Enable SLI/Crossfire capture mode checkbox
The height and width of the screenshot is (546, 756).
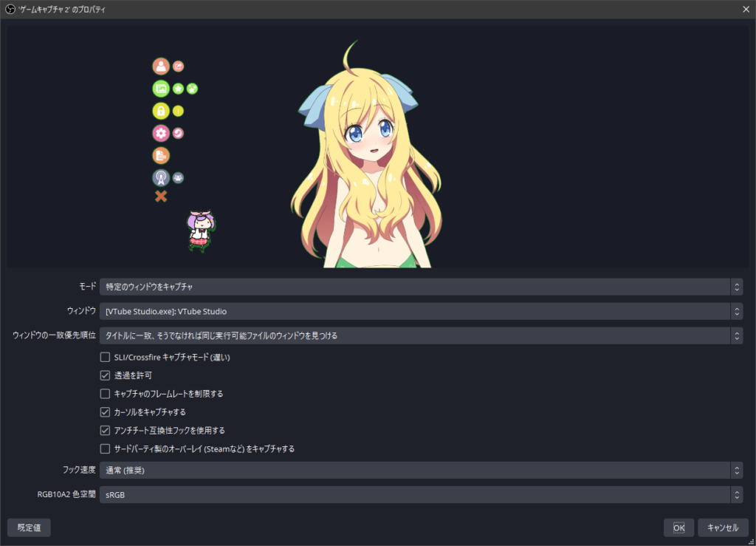(105, 358)
